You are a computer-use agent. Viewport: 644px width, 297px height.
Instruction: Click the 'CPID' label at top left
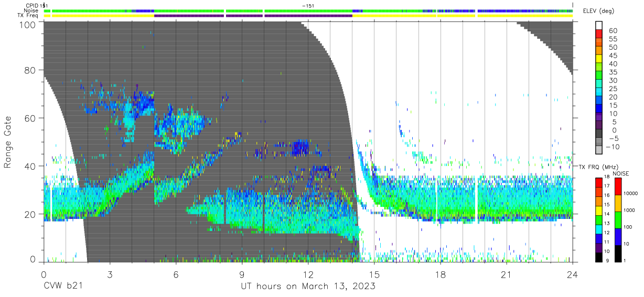pyautogui.click(x=31, y=5)
